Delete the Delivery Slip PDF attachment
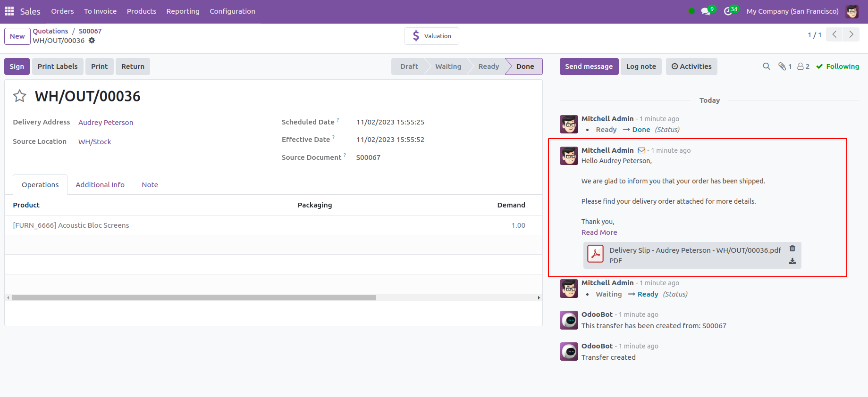The image size is (868, 397). [x=792, y=248]
